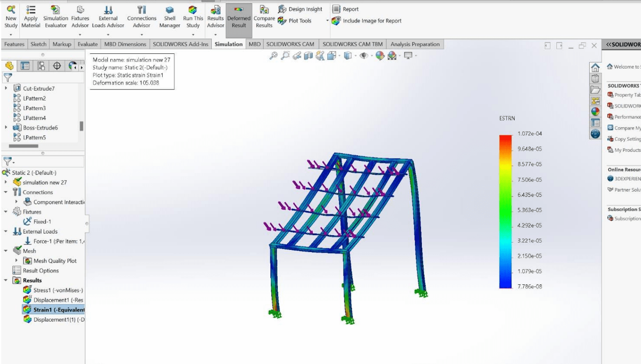This screenshot has height=364, width=641.
Task: Open the ConfigurationManager tab icon
Action: 41,66
